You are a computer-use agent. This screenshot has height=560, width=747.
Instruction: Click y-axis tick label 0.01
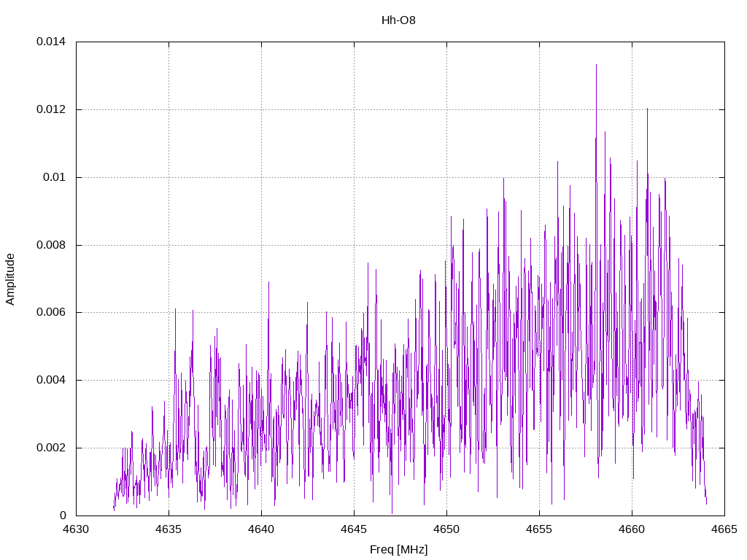54,177
